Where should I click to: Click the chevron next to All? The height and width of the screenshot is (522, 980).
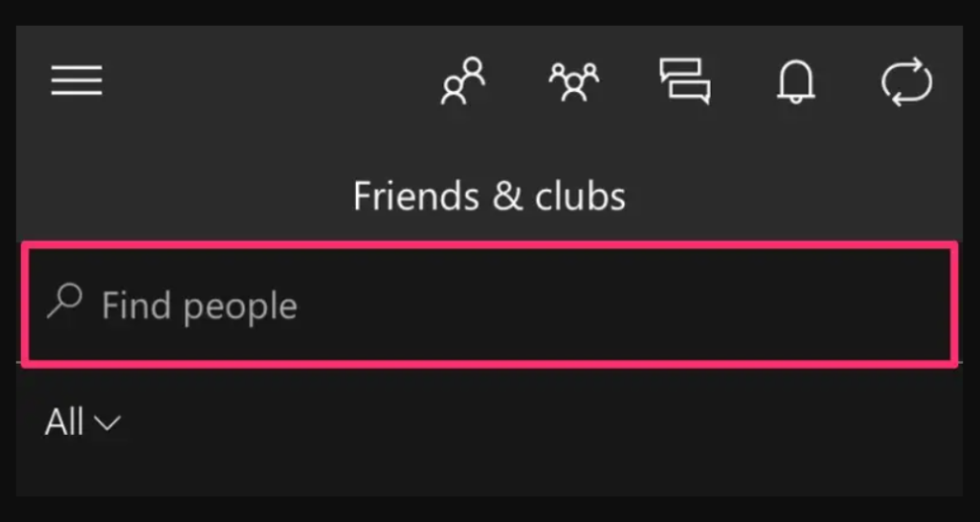pyautogui.click(x=107, y=424)
